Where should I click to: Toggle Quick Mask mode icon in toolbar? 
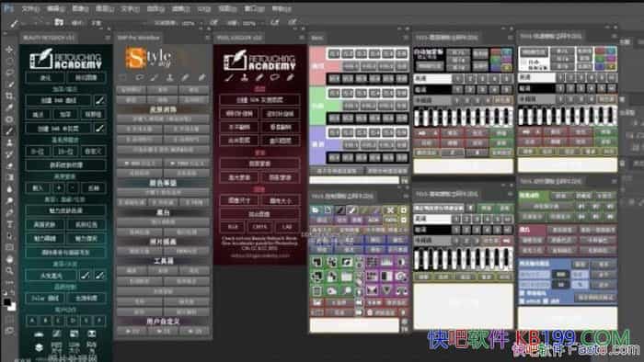pos(9,320)
